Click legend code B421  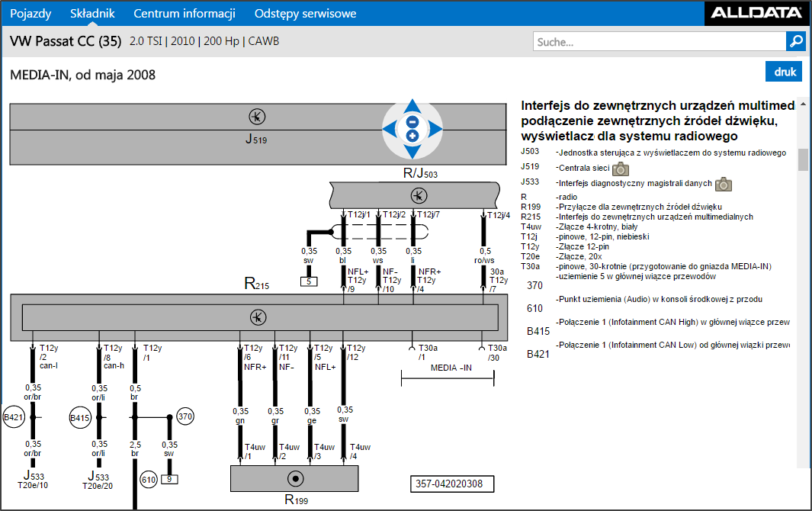click(538, 354)
